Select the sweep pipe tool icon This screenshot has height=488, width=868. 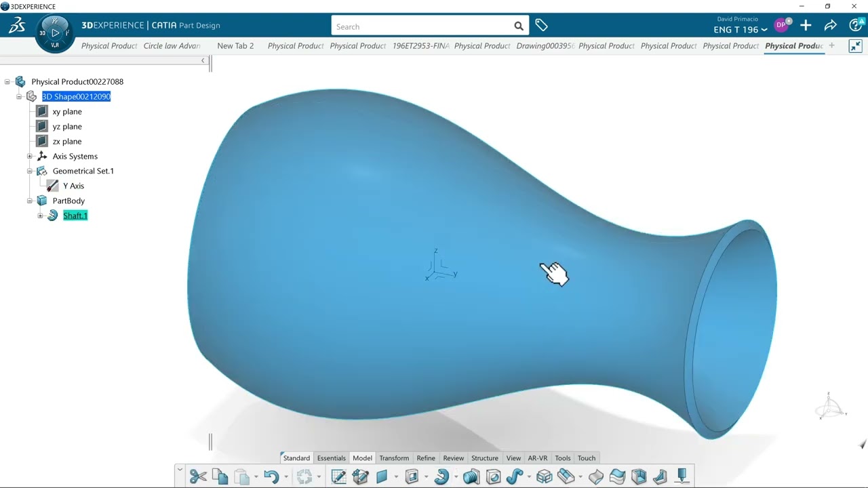(515, 476)
